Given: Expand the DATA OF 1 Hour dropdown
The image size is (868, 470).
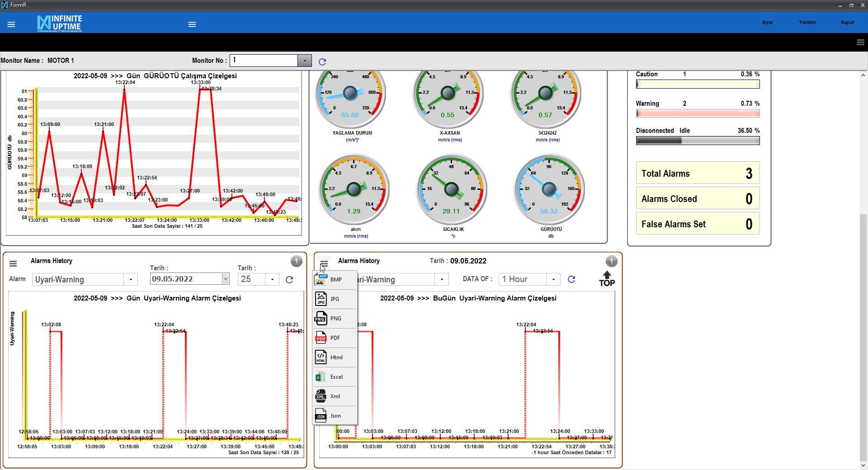Looking at the screenshot, I should [x=553, y=279].
